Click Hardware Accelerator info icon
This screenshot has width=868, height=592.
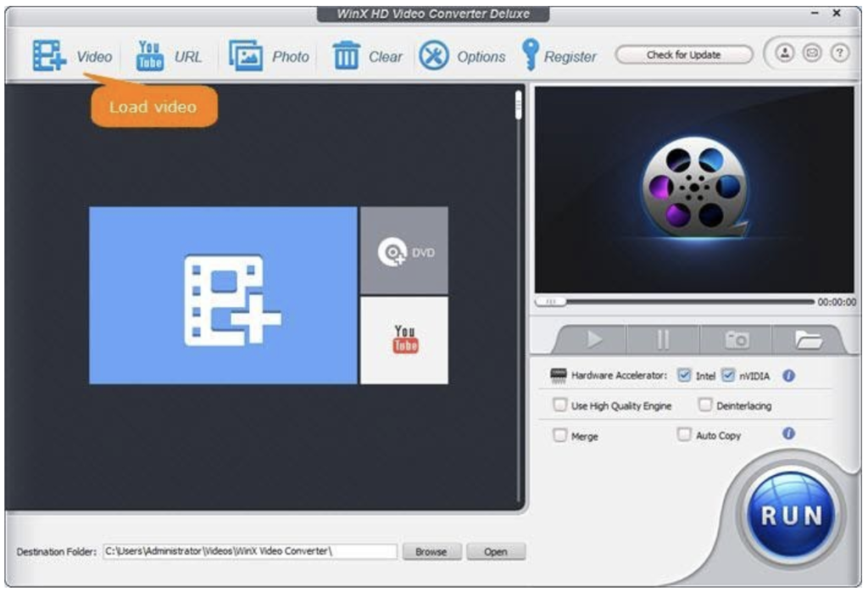pyautogui.click(x=789, y=376)
